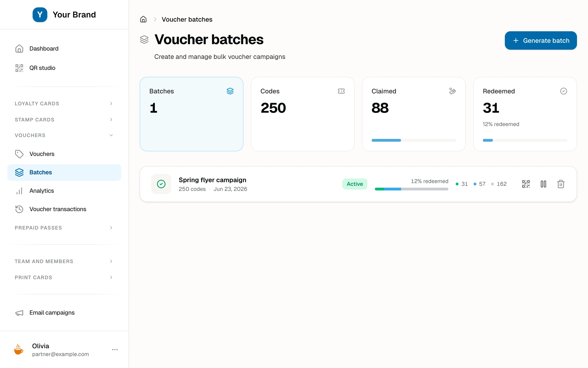
Task: Show QR codes for Spring flyer campaign
Action: pyautogui.click(x=526, y=184)
